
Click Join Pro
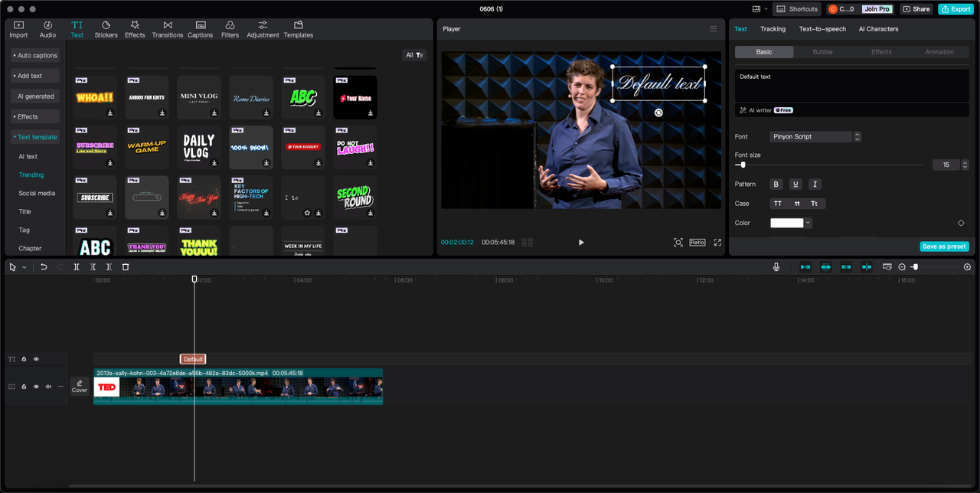pos(877,9)
